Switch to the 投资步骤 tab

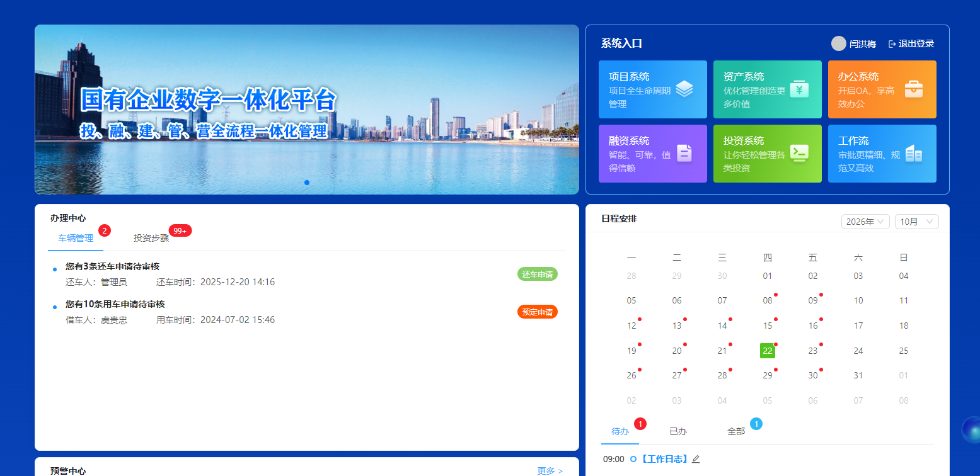151,238
